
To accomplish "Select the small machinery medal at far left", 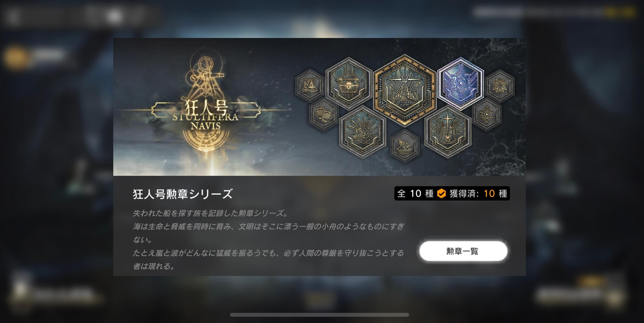I will pos(310,85).
